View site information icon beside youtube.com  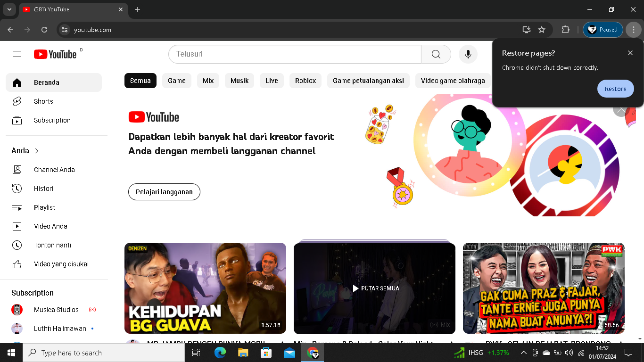pyautogui.click(x=65, y=30)
